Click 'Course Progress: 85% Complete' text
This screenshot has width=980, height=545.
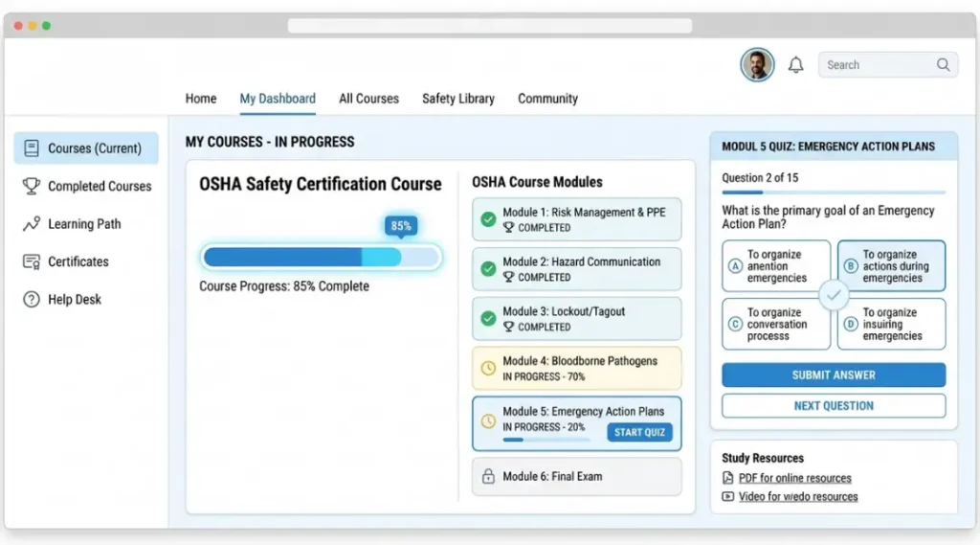coord(283,286)
